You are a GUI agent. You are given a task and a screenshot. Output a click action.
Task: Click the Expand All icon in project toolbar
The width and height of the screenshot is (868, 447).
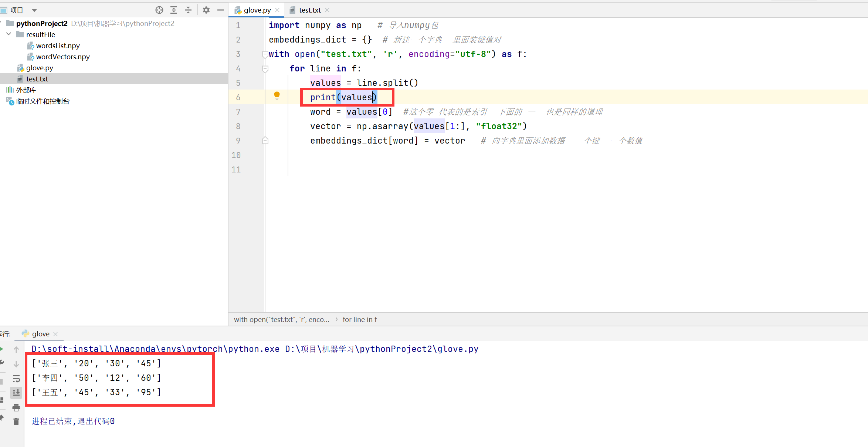pos(174,10)
